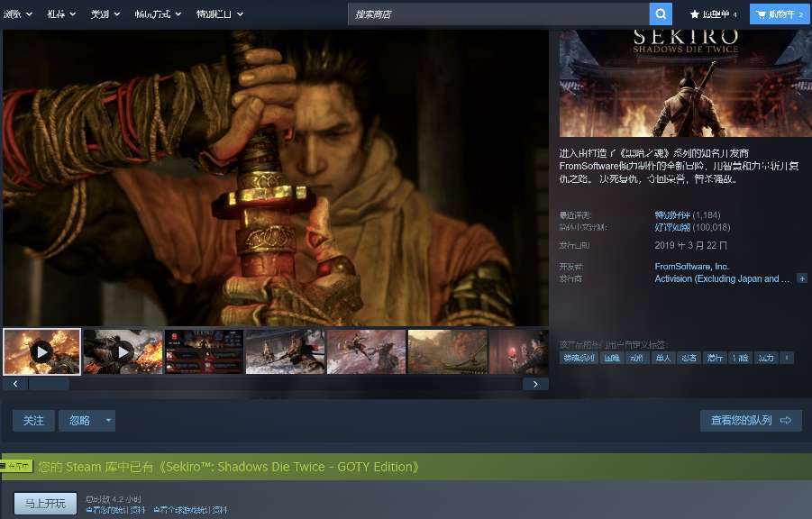Open the wishlist with star icon
The width and height of the screenshot is (812, 519).
(x=713, y=14)
